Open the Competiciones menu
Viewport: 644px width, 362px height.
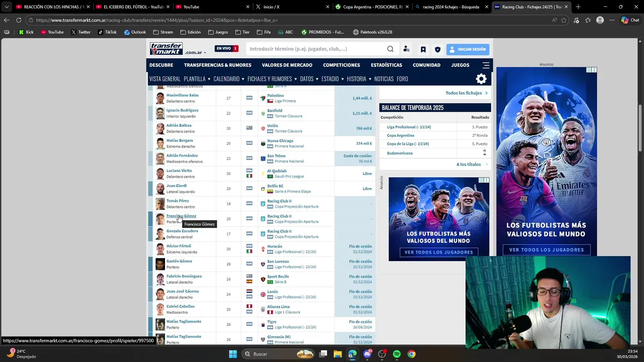341,65
